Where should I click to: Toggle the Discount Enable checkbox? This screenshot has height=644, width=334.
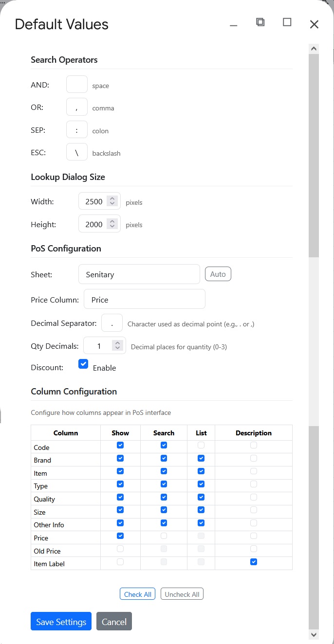point(83,364)
